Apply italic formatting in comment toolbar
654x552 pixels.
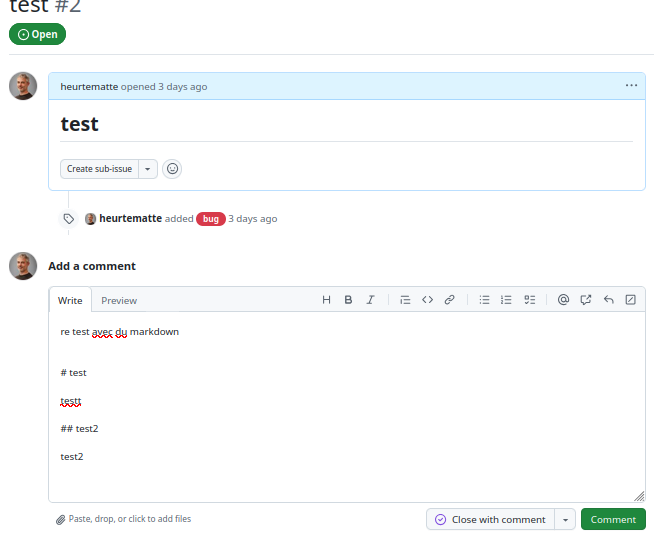[x=370, y=300]
